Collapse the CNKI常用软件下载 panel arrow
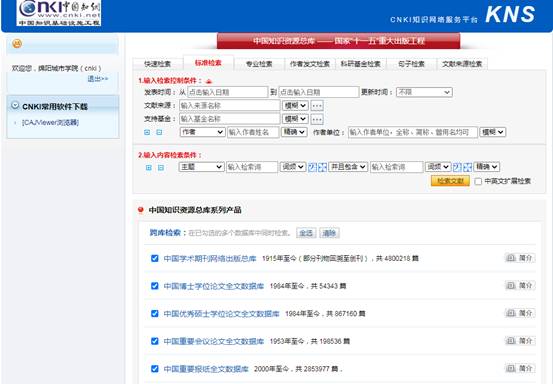The height and width of the screenshot is (384, 553). (15, 105)
